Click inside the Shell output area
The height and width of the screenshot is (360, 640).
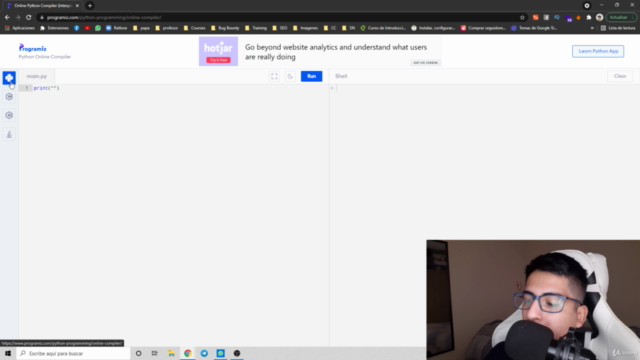click(484, 163)
